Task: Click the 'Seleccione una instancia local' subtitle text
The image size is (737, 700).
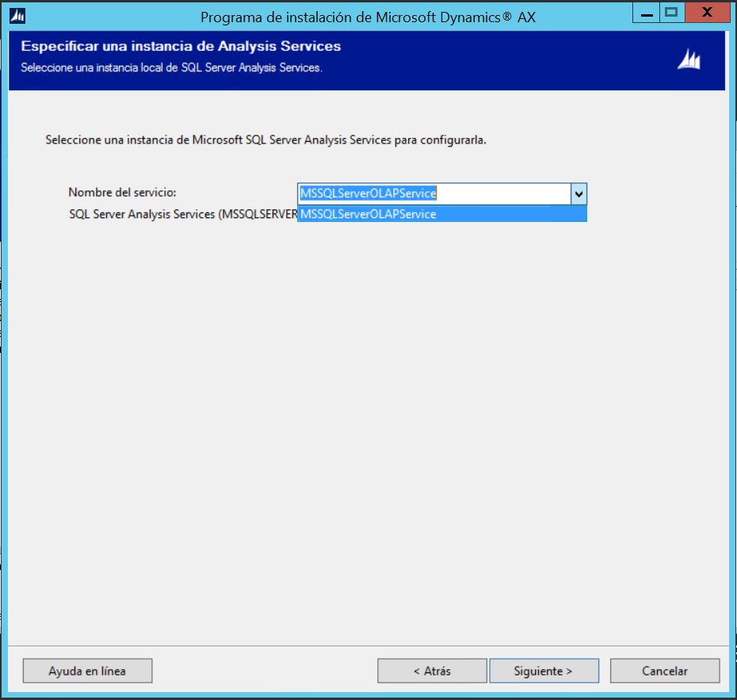Action: click(x=171, y=67)
